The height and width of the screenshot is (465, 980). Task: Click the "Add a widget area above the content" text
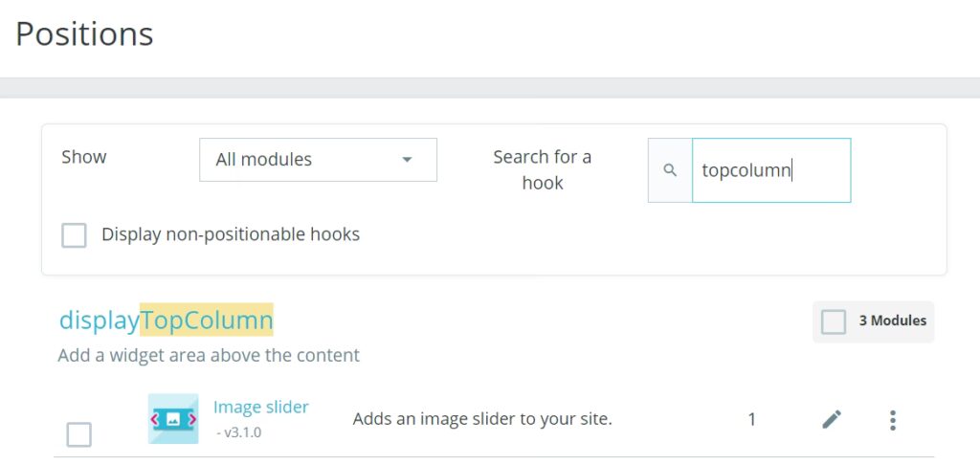[x=209, y=356]
